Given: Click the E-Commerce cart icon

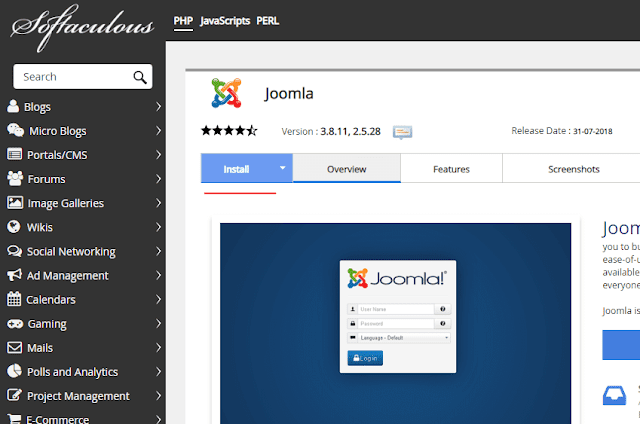Looking at the screenshot, I should point(14,419).
